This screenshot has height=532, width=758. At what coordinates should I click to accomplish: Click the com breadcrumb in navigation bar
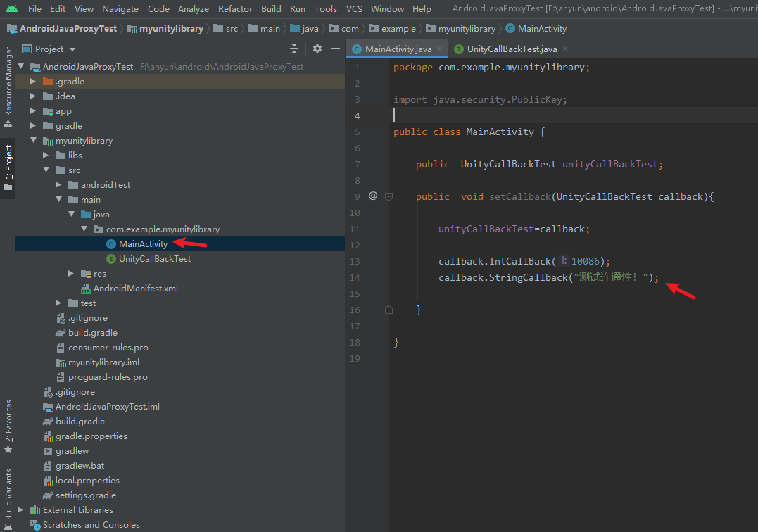pyautogui.click(x=350, y=29)
